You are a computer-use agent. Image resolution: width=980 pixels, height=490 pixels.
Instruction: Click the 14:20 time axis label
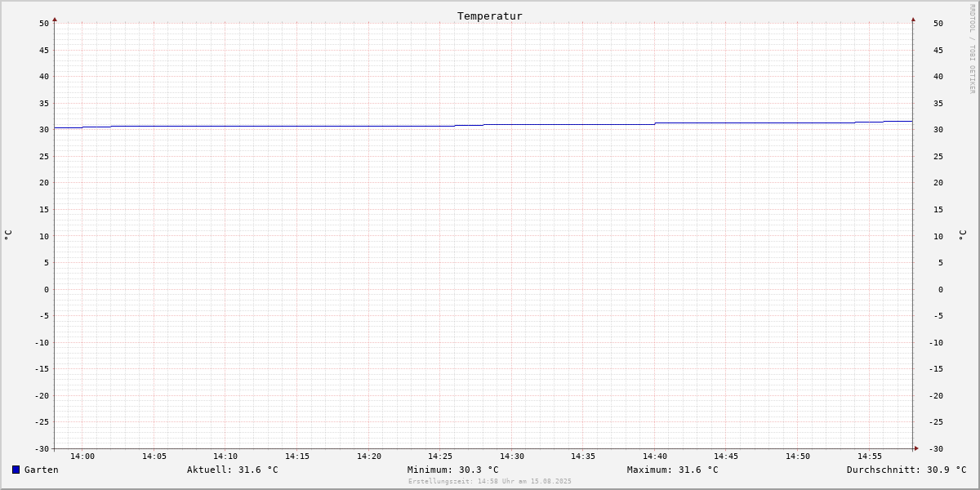369,457
